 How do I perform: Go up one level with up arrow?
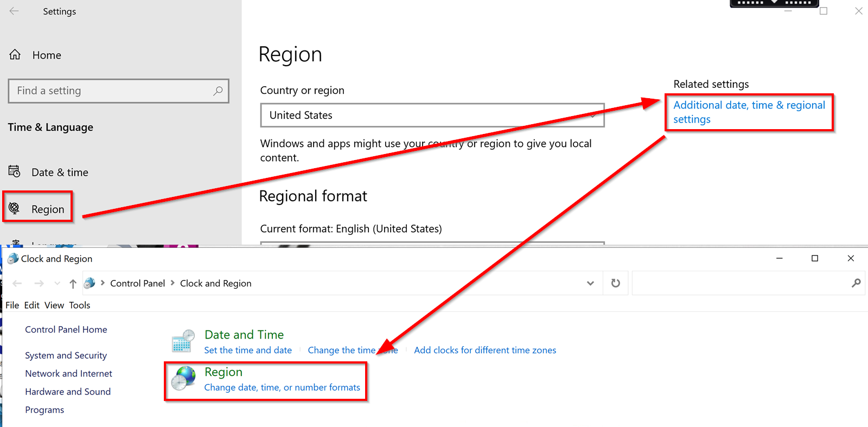(73, 283)
